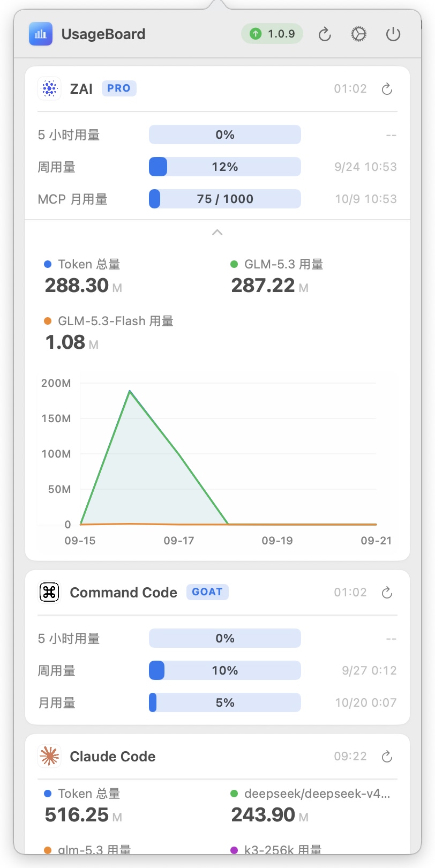Click the PRO plan badge
Viewport: 435px width, 868px height.
119,88
